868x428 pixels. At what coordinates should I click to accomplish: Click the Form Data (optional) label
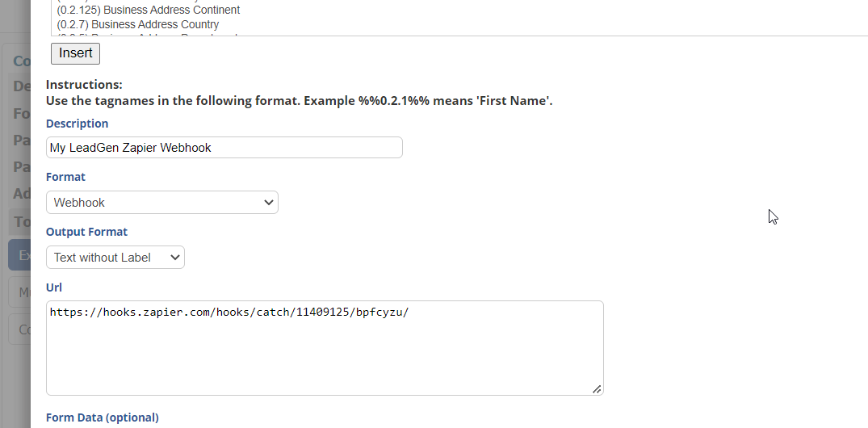tap(103, 418)
